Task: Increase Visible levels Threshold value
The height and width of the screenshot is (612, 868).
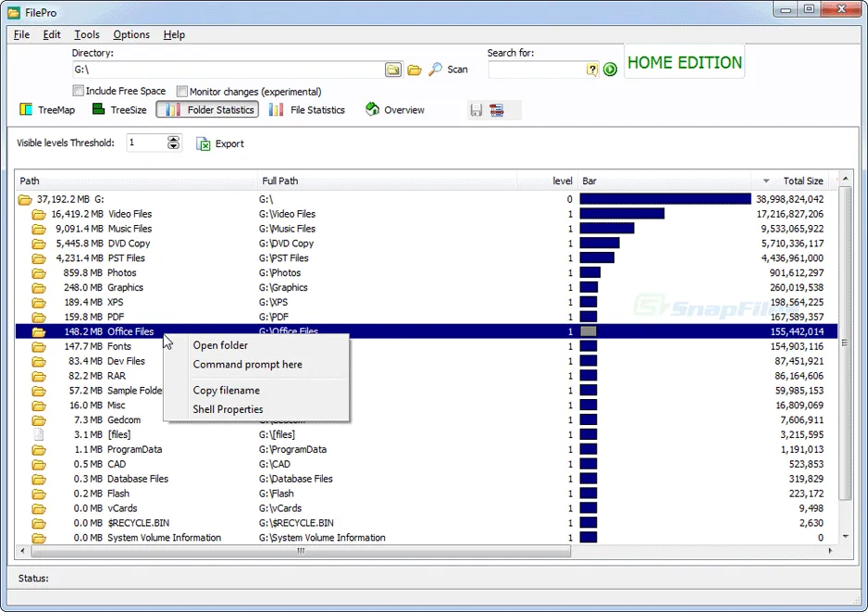Action: coord(173,139)
